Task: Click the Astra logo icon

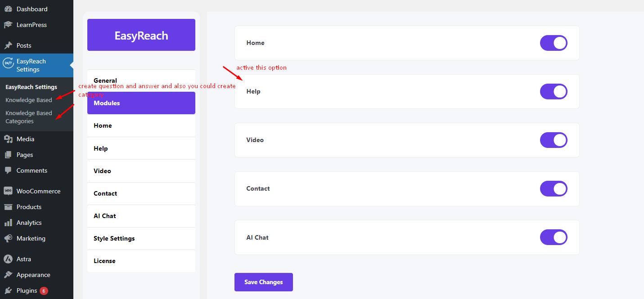Action: tap(8, 259)
